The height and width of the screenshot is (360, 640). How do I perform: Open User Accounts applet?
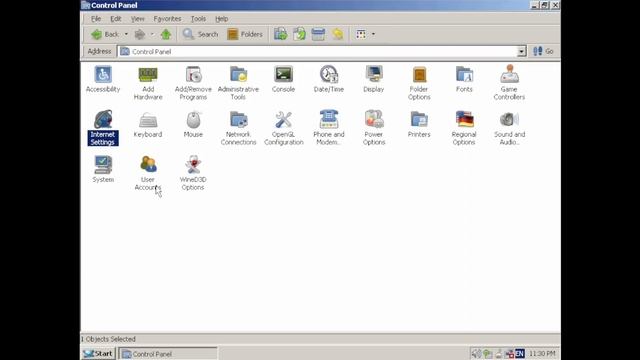tap(148, 173)
